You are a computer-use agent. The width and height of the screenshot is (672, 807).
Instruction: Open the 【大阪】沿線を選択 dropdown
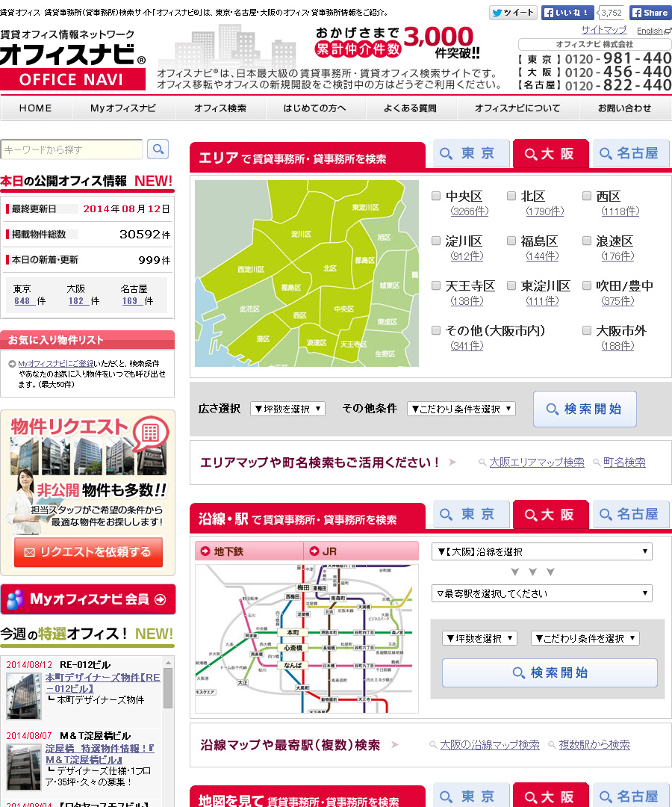542,551
